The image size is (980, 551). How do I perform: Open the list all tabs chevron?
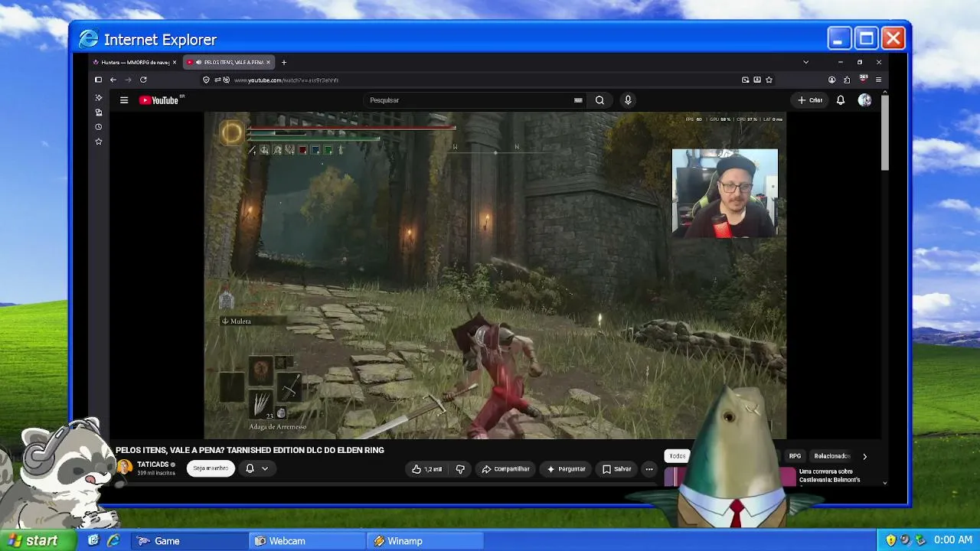pyautogui.click(x=805, y=62)
